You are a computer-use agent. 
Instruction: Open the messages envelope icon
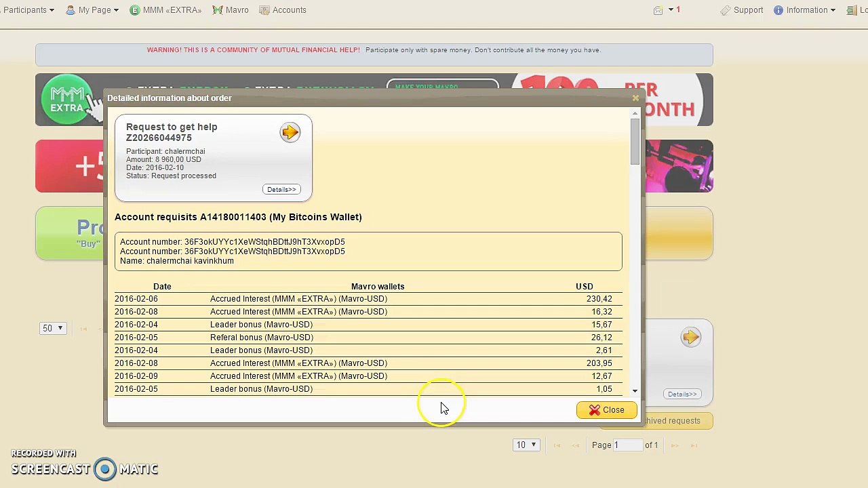point(658,10)
